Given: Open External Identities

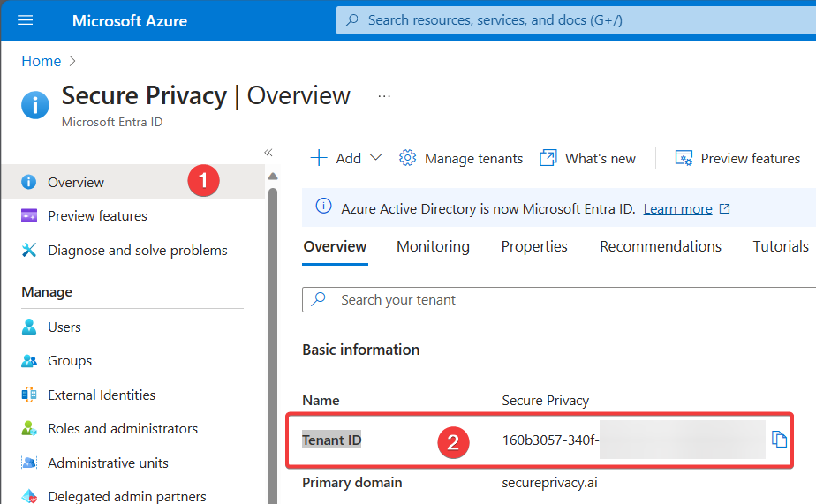Looking at the screenshot, I should point(102,395).
